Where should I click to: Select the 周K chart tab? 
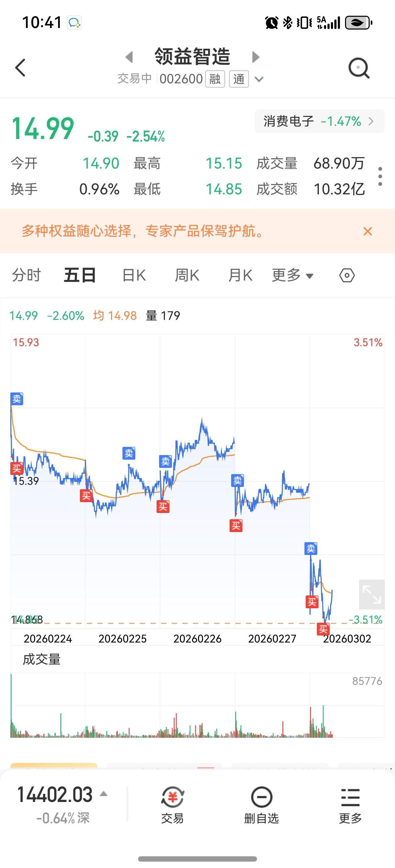point(187,275)
